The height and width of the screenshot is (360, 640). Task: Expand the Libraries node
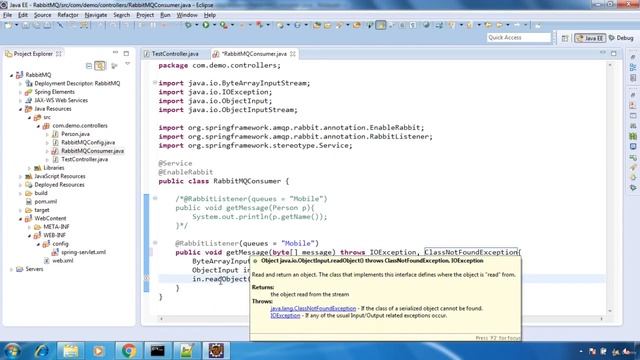pyautogui.click(x=29, y=168)
